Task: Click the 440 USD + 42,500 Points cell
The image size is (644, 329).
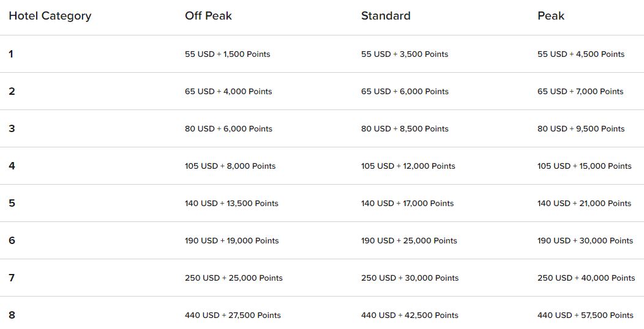Action: click(x=410, y=315)
